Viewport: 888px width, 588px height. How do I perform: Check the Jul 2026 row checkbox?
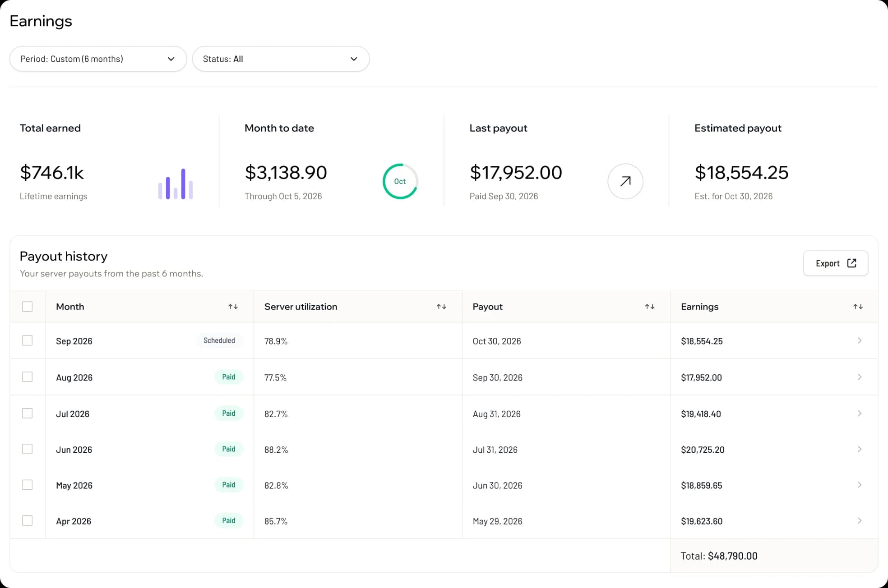point(28,413)
